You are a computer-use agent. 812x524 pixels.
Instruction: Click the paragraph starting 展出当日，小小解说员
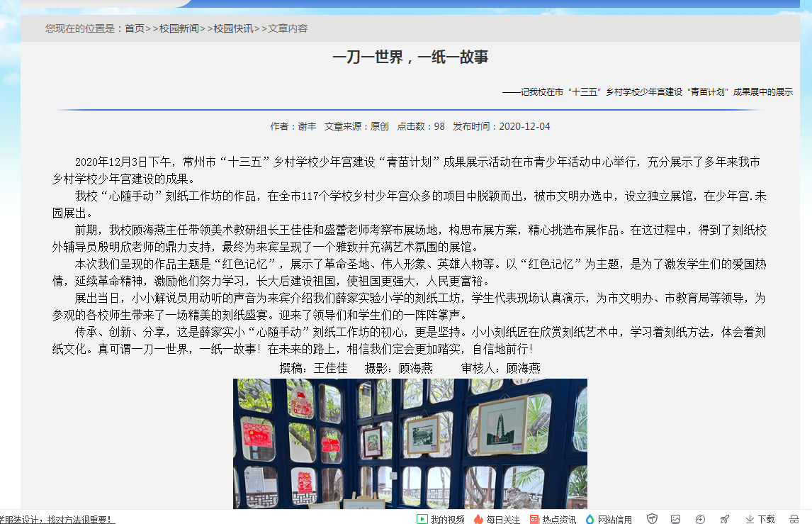coord(409,306)
